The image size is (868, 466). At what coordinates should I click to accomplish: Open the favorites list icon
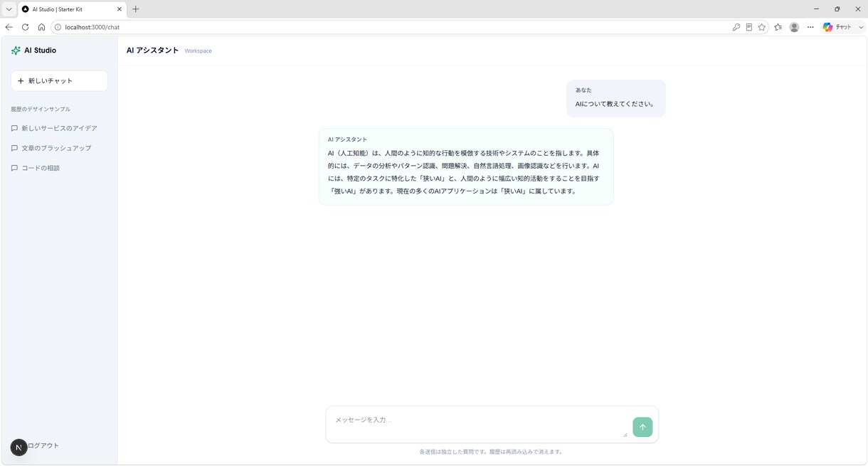tap(778, 27)
